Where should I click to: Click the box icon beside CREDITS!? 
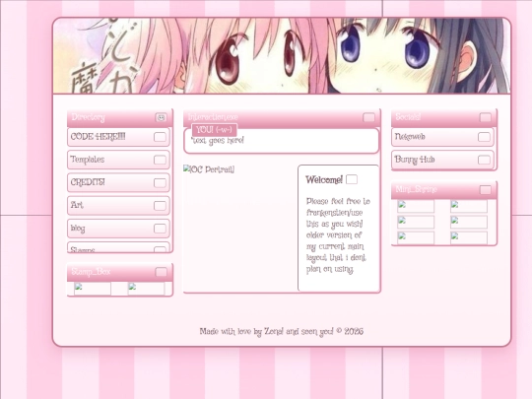tap(160, 183)
